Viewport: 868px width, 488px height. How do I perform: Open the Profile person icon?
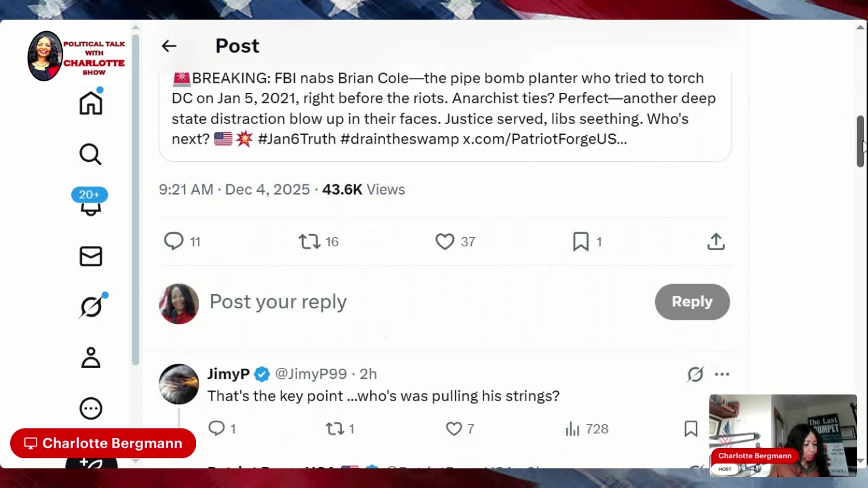pos(91,358)
